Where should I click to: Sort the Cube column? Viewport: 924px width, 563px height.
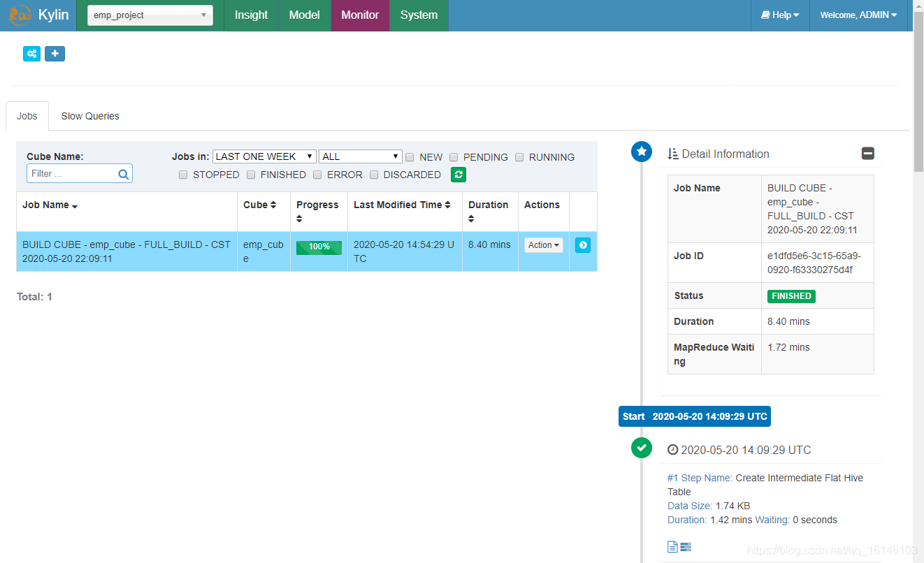[x=273, y=205]
